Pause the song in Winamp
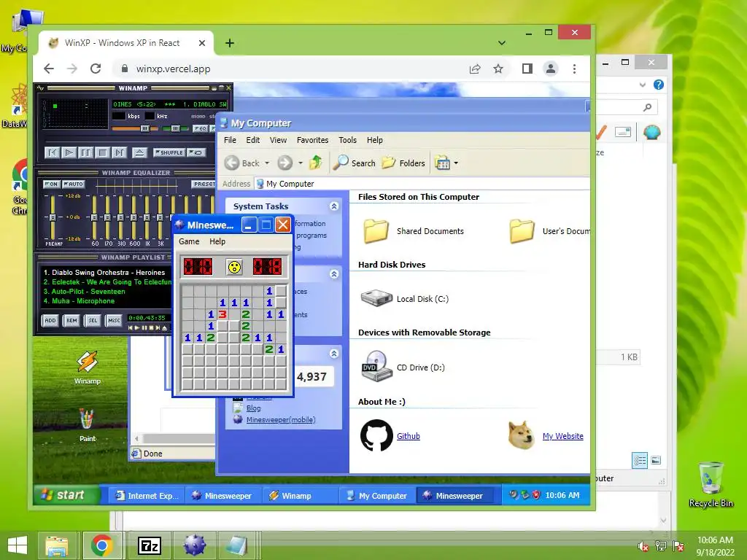 coord(85,152)
